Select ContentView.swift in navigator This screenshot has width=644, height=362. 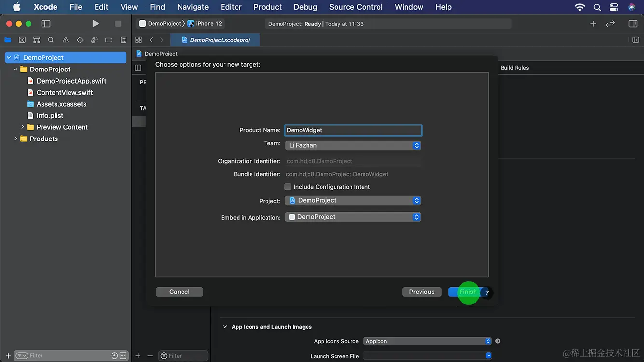tap(65, 93)
